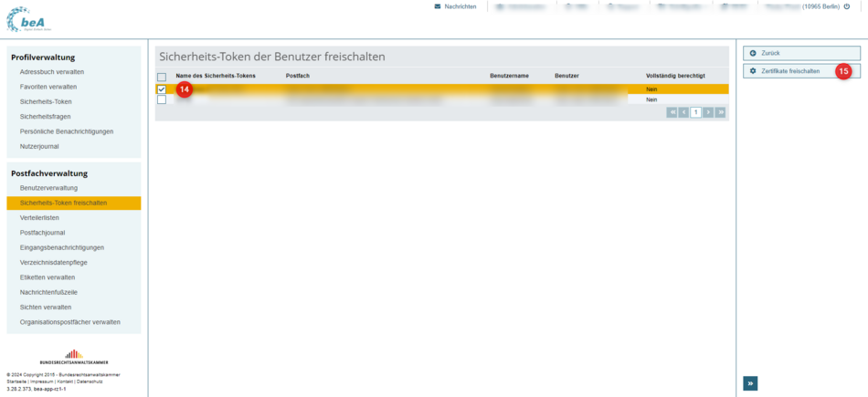
Task: Click the version text 3.28.2.373, bea-app-rz1-1
Action: [x=36, y=389]
